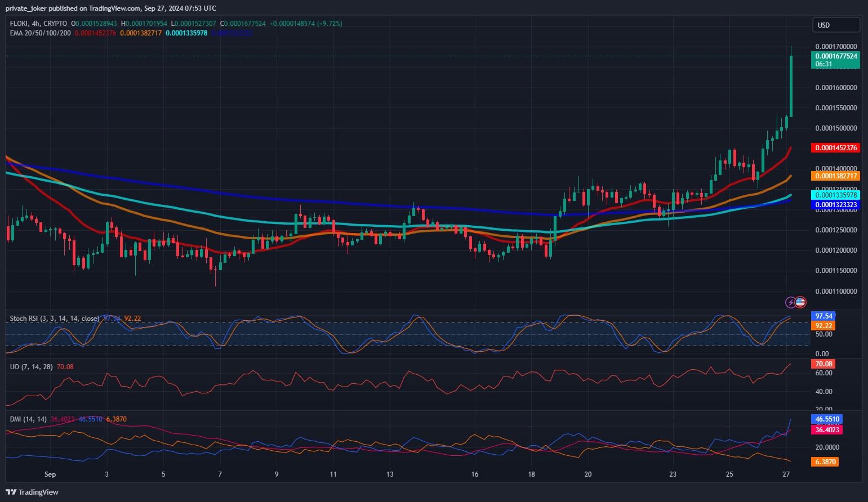Click the blue EMA 200 price tag 0.0001323323

click(835, 205)
